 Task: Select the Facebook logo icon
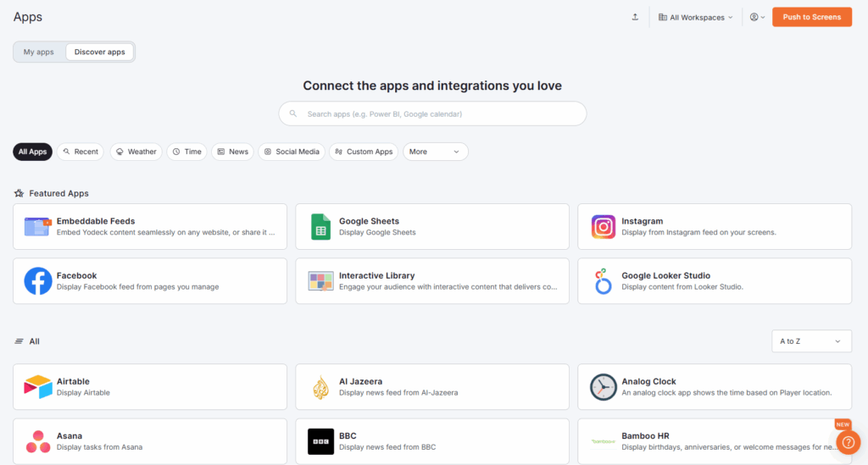pyautogui.click(x=38, y=281)
